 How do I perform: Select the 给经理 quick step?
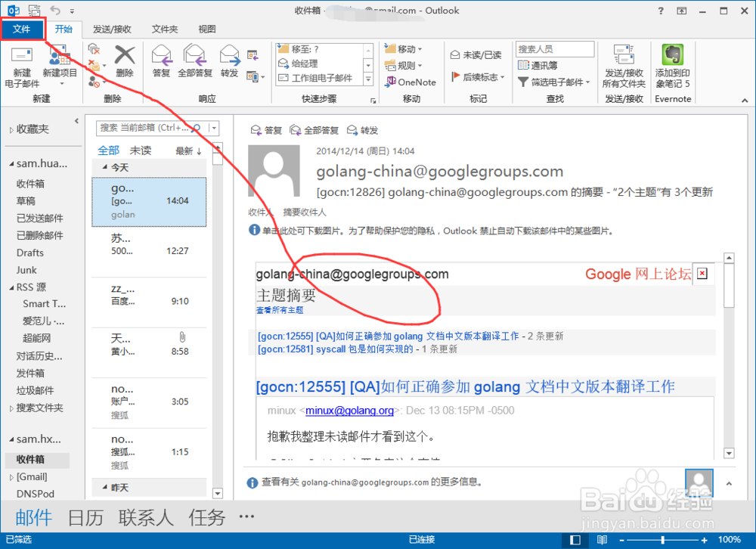point(320,64)
